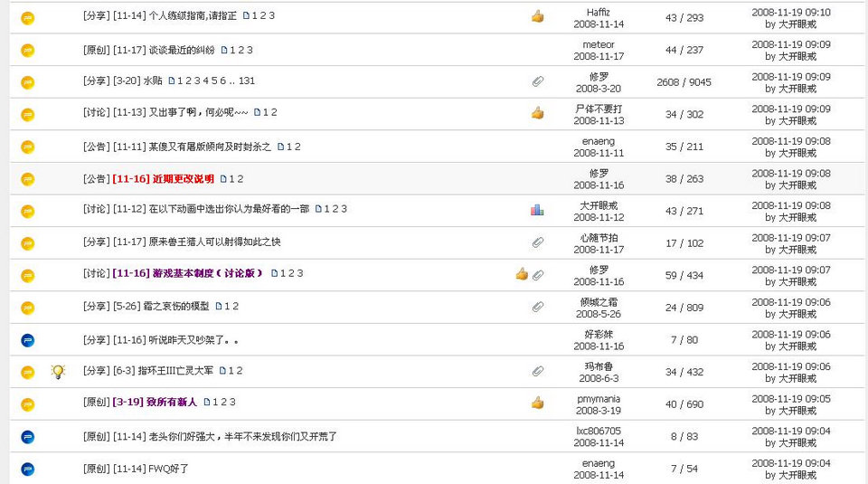The width and height of the screenshot is (868, 484).
Task: Click 修罗 author name in the 水贴 row
Action: (x=599, y=77)
